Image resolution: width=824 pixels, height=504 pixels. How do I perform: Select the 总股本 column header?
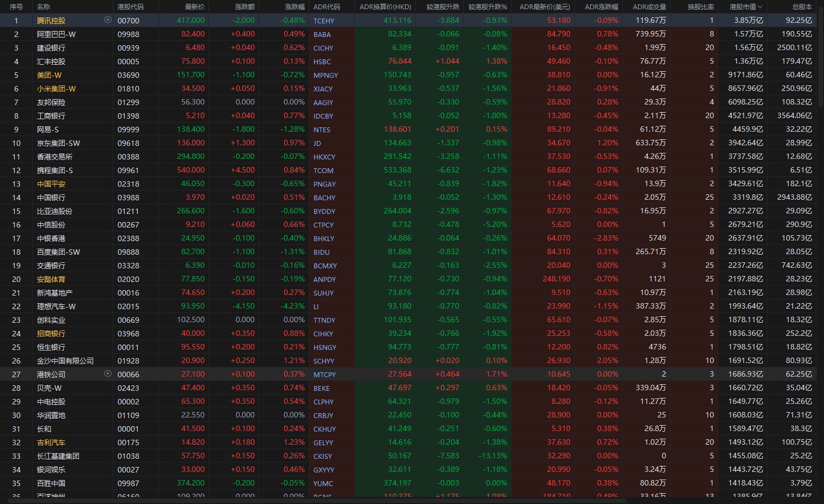tap(802, 7)
